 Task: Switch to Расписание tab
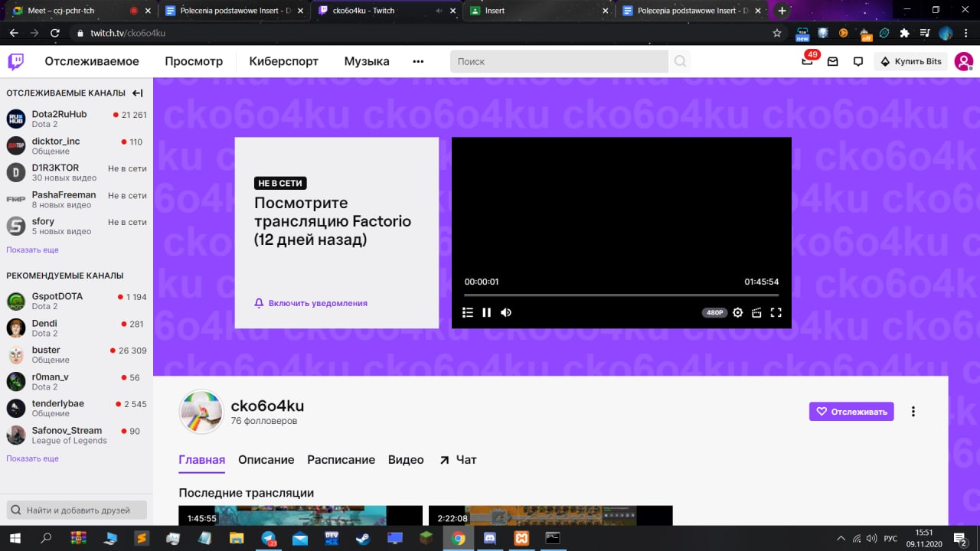[x=341, y=460]
